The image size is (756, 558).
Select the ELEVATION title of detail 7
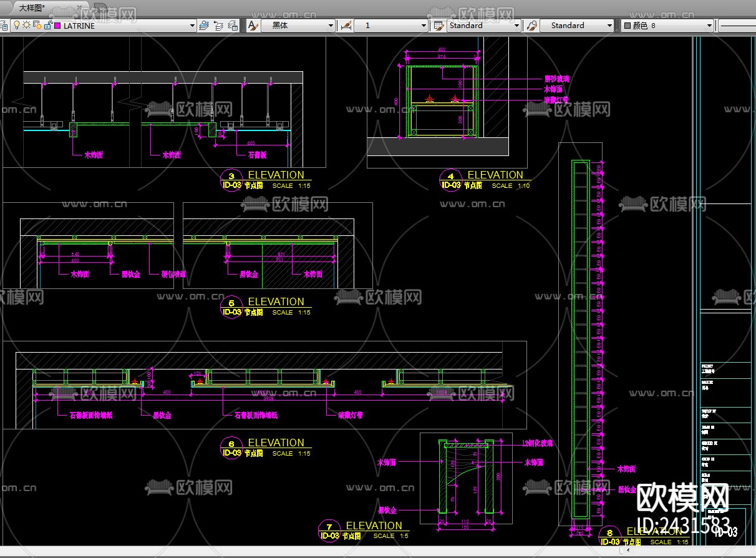(x=374, y=526)
